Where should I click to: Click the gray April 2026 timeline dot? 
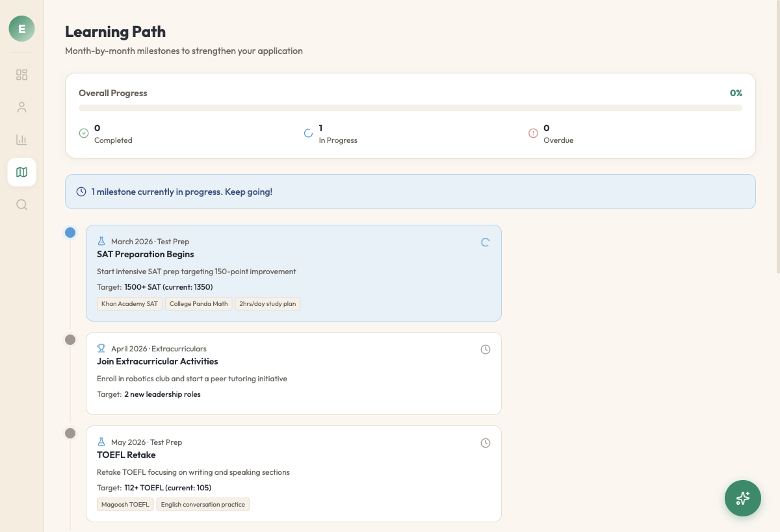70,340
